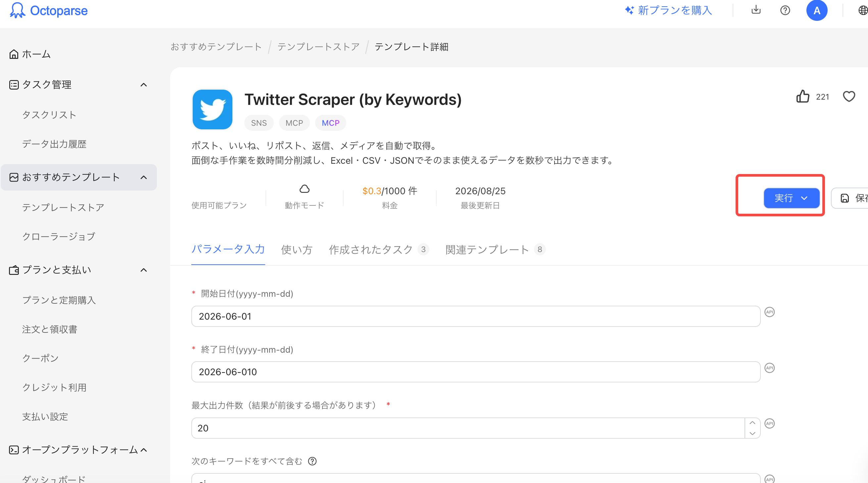Click the 開始日付 input field

[x=476, y=316]
